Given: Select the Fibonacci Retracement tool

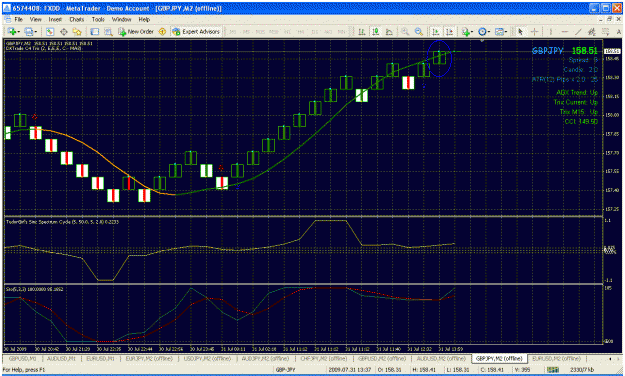Looking at the screenshot, I should (605, 31).
